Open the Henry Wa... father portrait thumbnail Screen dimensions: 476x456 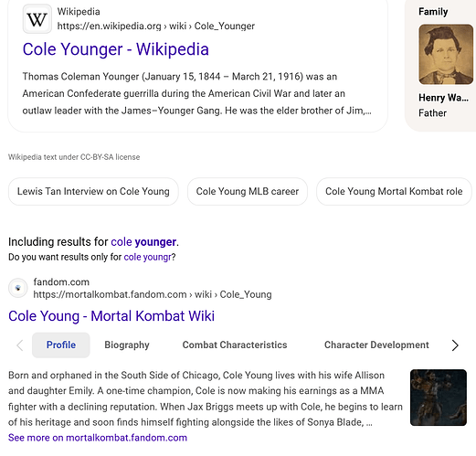[x=446, y=54]
